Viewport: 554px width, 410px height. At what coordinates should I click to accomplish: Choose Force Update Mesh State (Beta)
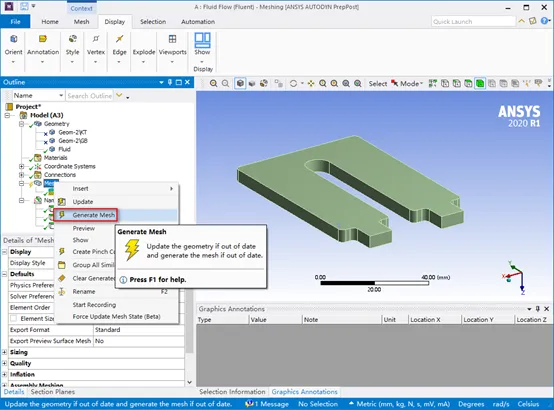[117, 317]
